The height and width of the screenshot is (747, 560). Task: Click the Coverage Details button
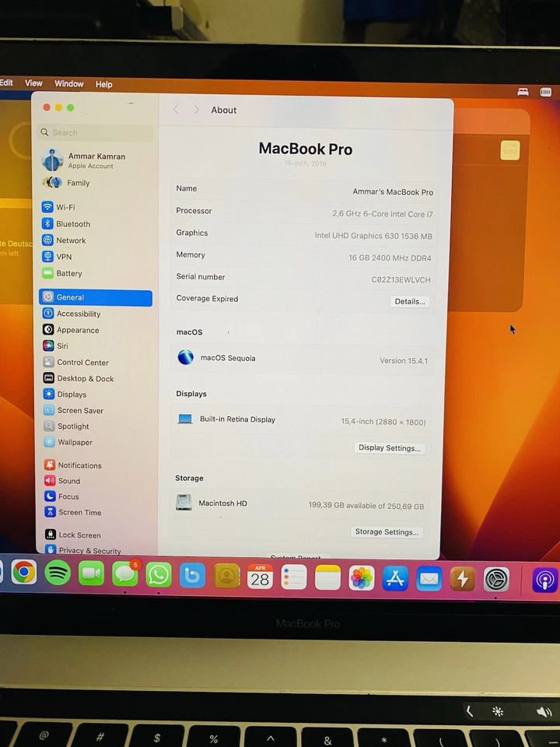point(410,302)
